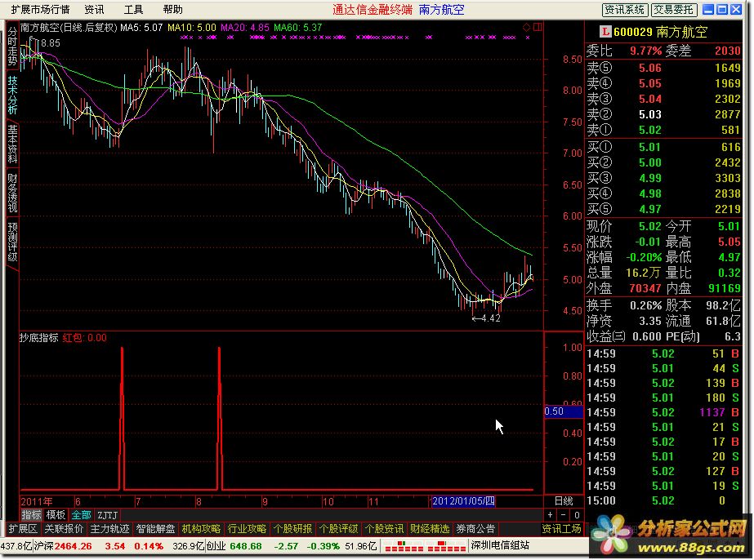Screen dimensions: 754x560
Task: Click the 资讯工场 button
Action: click(x=562, y=529)
